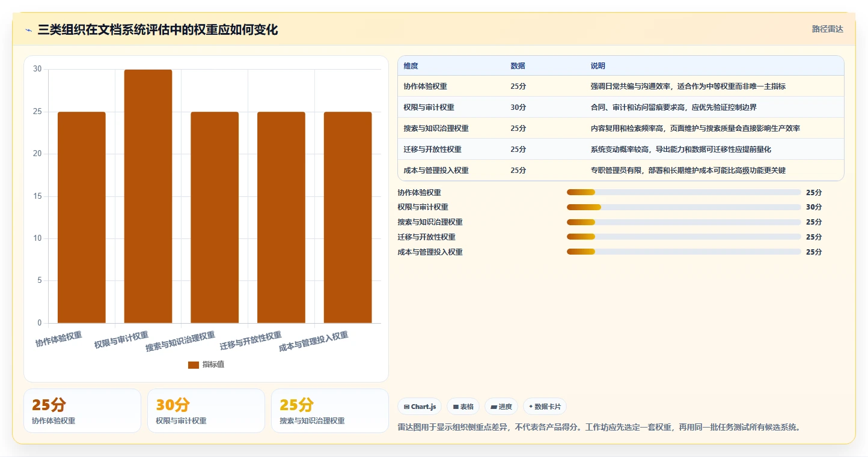Click the 25分 cell in 协作体验权重 table row
The height and width of the screenshot is (457, 868).
point(518,86)
